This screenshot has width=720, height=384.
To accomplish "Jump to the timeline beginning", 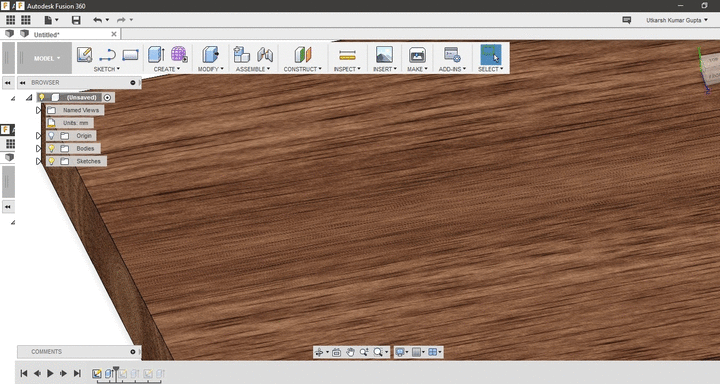I will 24,373.
